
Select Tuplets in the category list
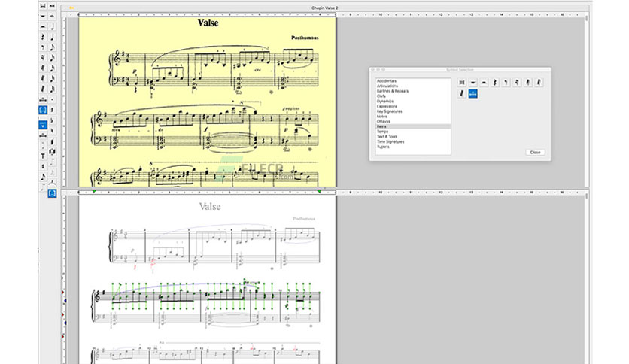pyautogui.click(x=383, y=147)
